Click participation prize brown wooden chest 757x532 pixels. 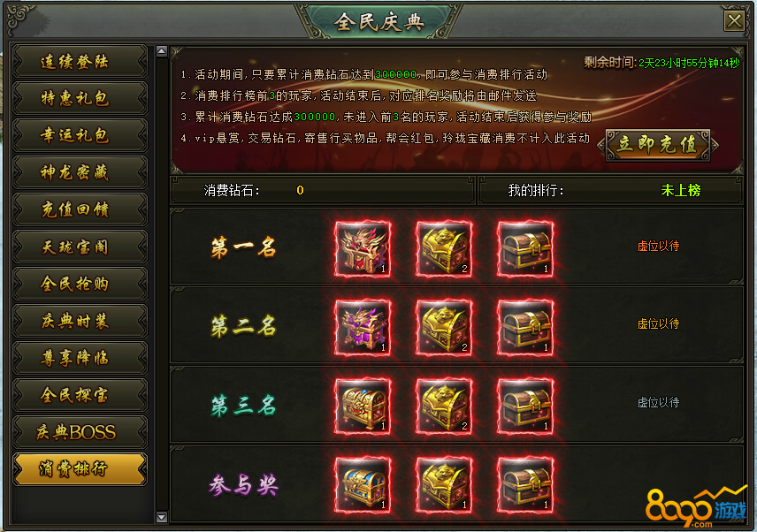pyautogui.click(x=525, y=485)
